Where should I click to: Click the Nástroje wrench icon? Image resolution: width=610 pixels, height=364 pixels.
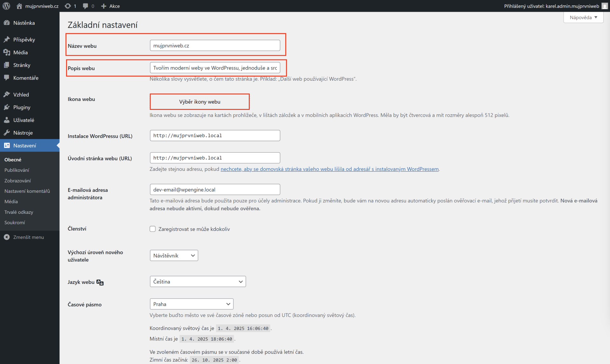7,132
